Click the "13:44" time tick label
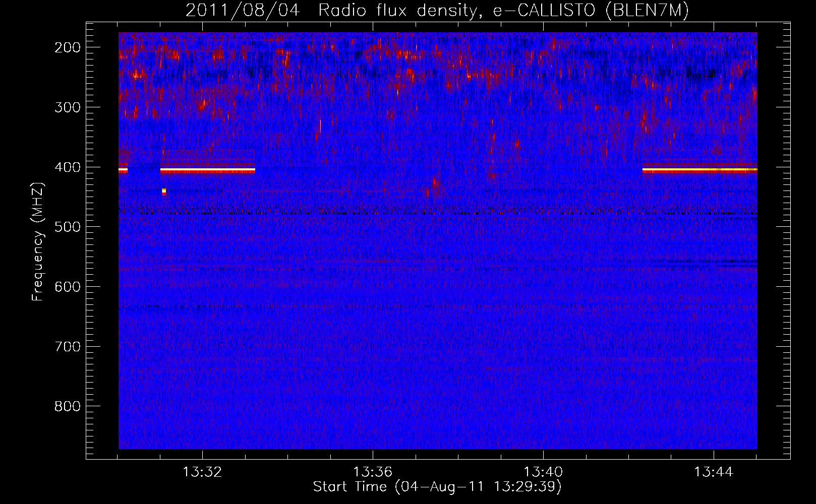 [714, 472]
